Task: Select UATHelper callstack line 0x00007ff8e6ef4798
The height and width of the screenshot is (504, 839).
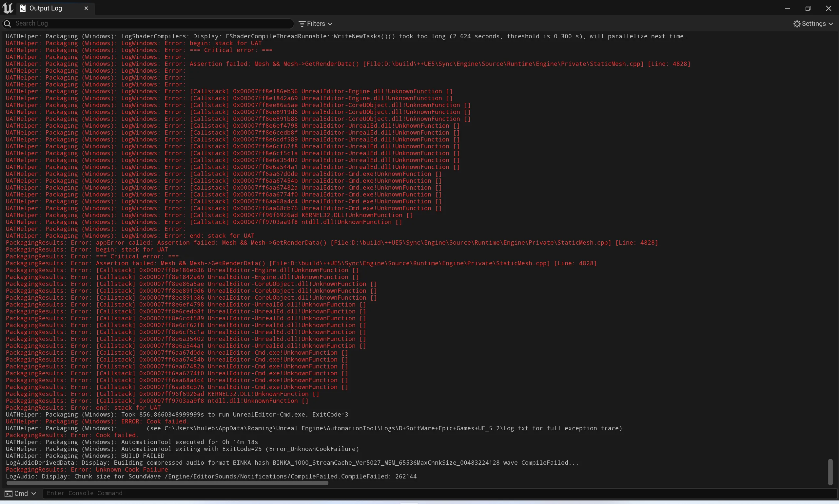Action: point(233,126)
